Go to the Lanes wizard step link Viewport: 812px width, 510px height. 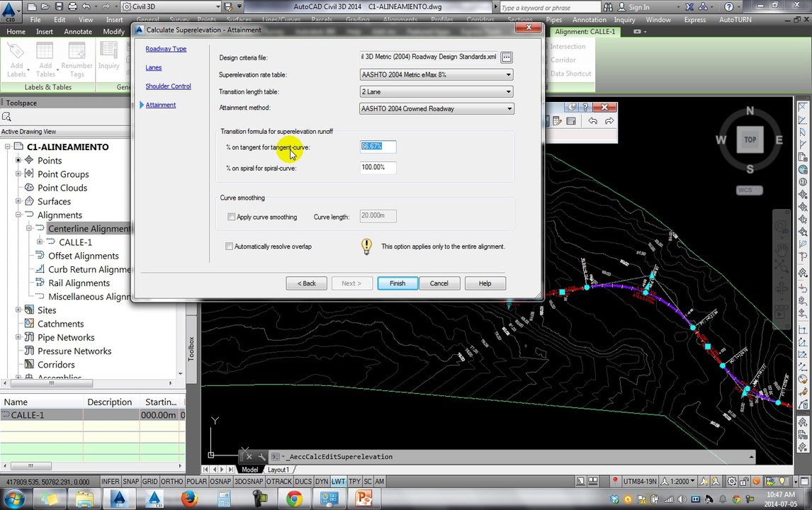click(x=153, y=67)
